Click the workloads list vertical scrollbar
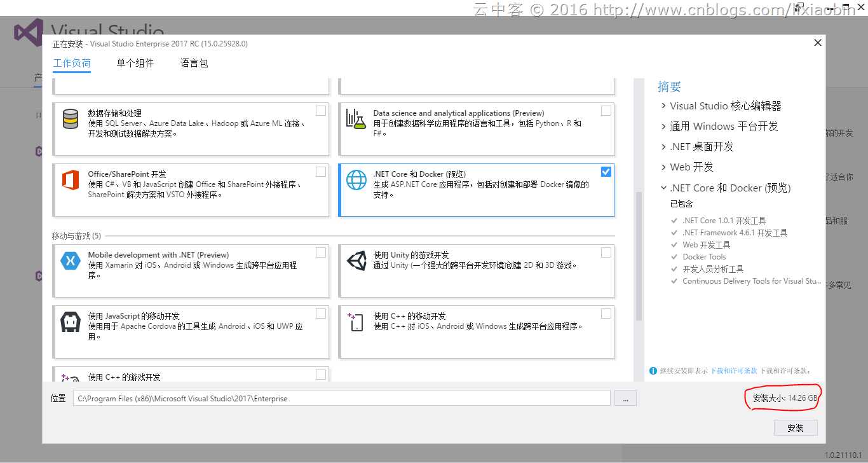This screenshot has height=463, width=868. [639, 256]
